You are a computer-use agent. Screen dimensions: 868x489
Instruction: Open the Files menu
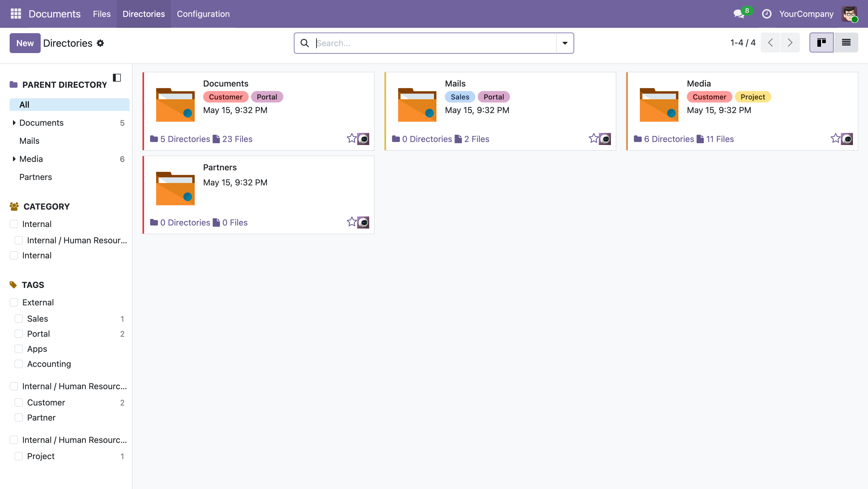[102, 14]
